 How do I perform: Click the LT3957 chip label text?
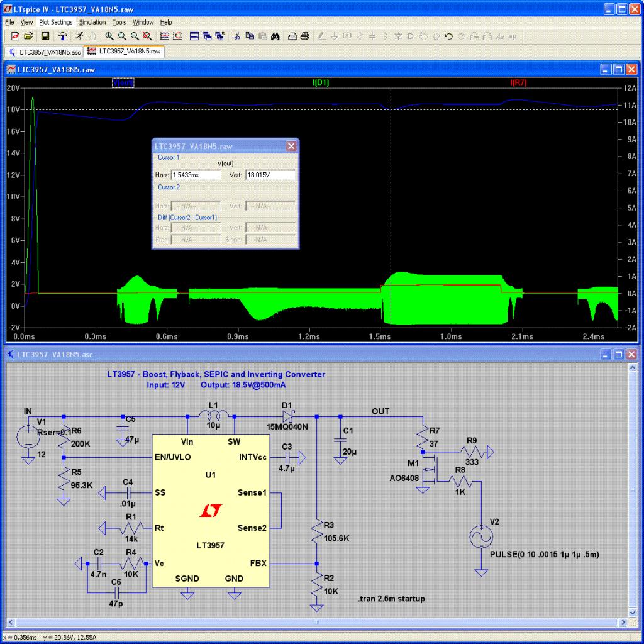click(x=210, y=545)
